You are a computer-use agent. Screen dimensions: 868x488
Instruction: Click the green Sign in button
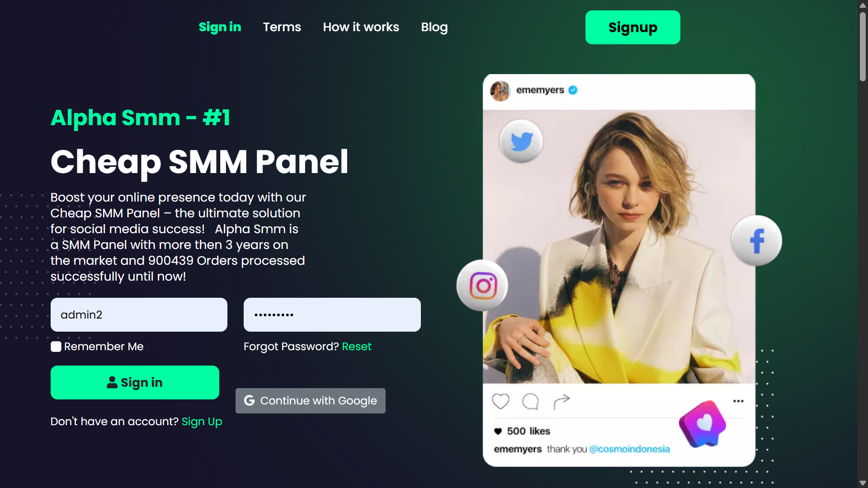(135, 382)
